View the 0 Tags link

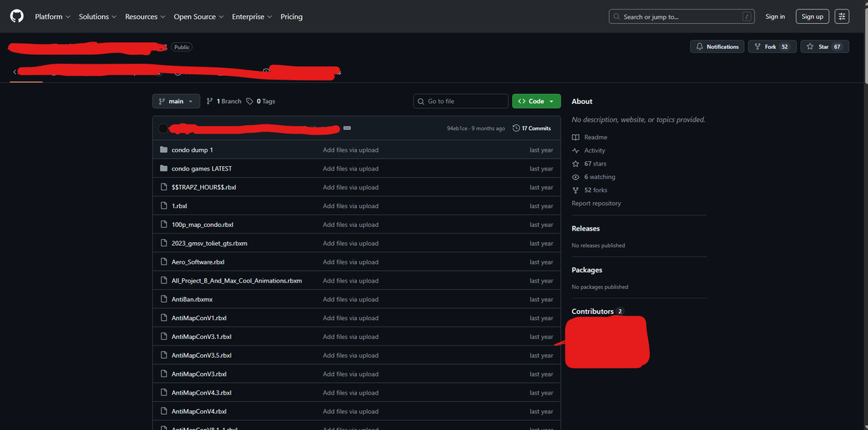(x=261, y=101)
